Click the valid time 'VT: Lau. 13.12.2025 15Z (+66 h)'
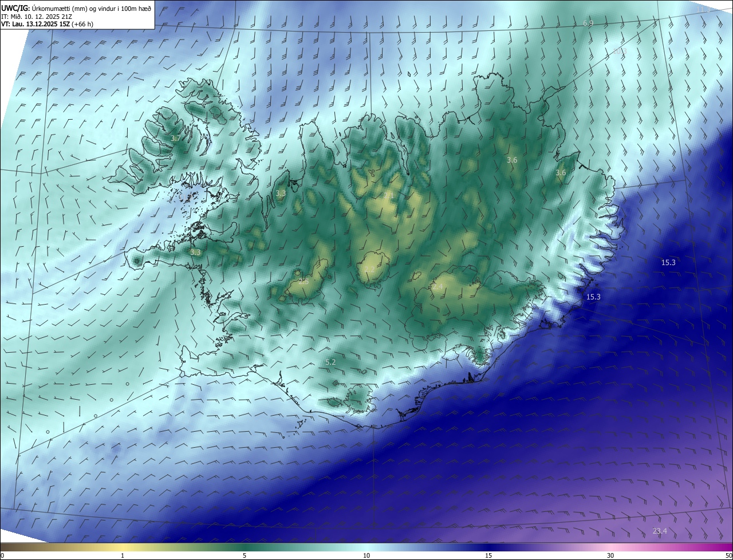 (x=47, y=24)
